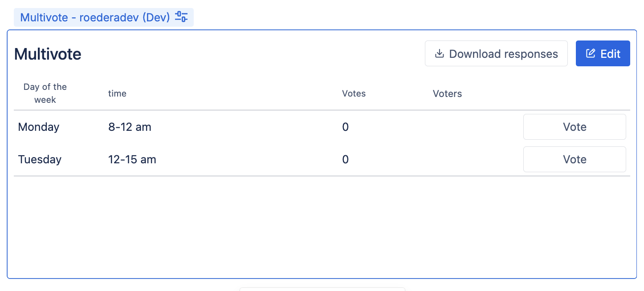Click the 8-12 am time cell
The height and width of the screenshot is (291, 644).
[130, 127]
